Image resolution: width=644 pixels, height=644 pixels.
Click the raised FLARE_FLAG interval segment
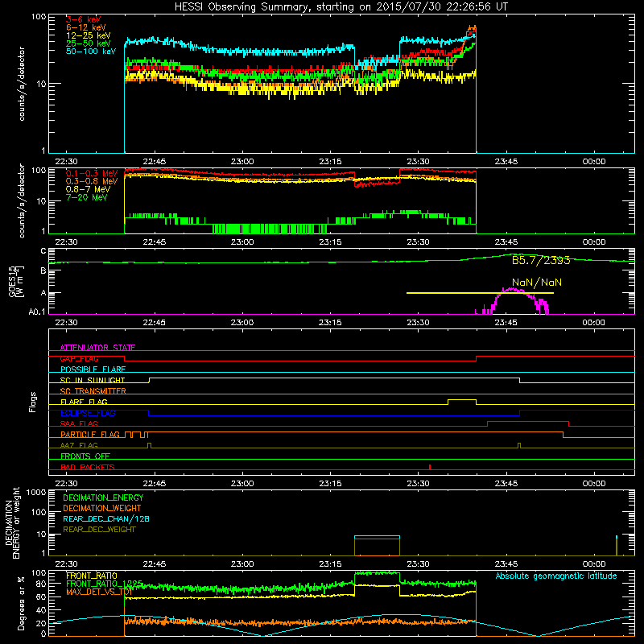pos(461,399)
